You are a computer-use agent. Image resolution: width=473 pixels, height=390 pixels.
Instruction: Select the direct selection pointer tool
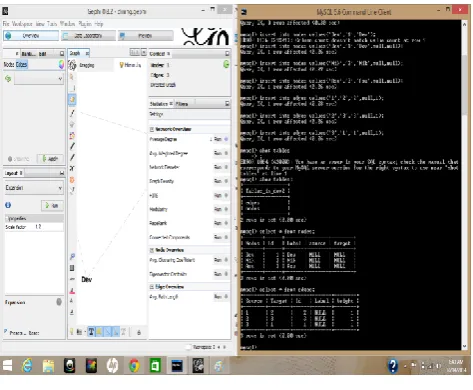coord(72,77)
